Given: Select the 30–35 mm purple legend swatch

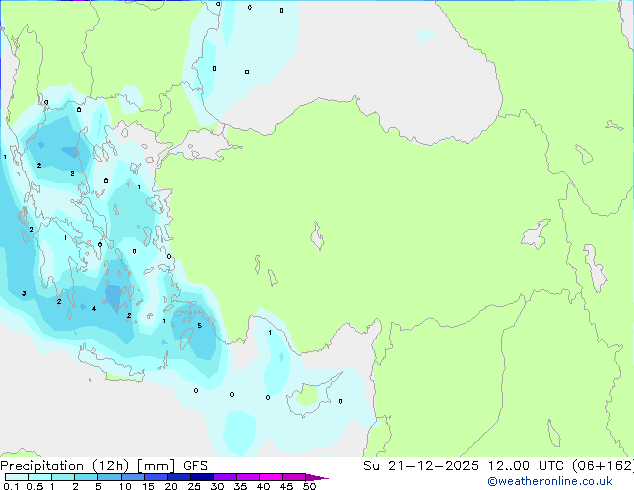Looking at the screenshot, I should click(225, 477).
